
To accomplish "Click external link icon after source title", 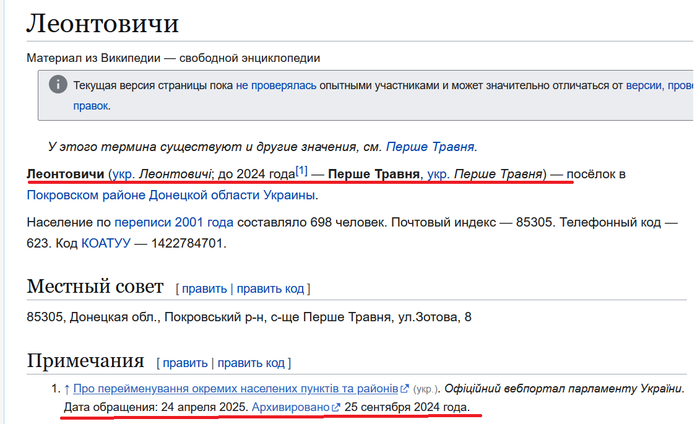I will coord(404,389).
